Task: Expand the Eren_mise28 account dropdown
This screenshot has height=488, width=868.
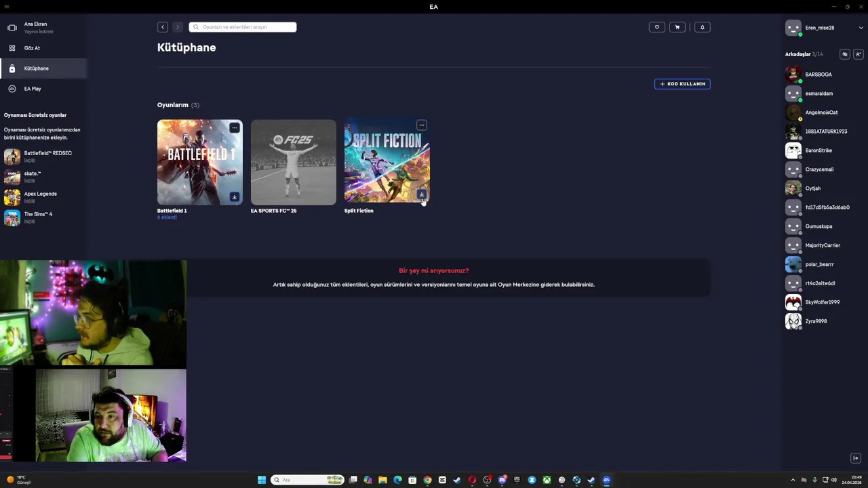Action: (861, 28)
